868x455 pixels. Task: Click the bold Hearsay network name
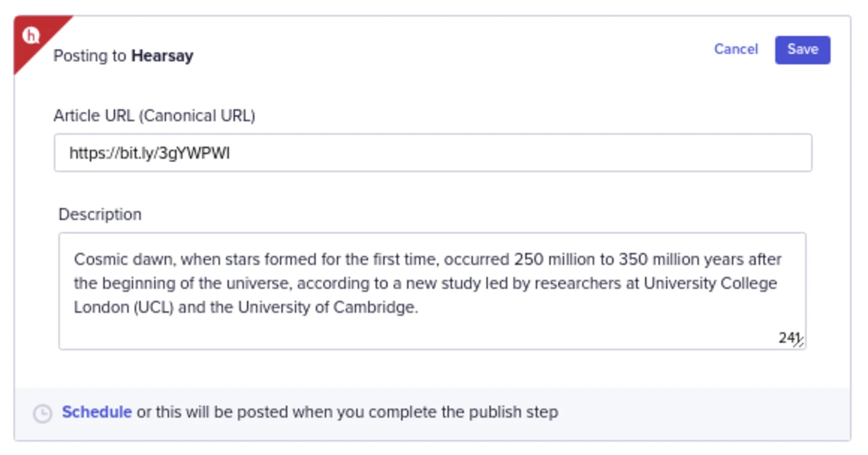pyautogui.click(x=163, y=56)
